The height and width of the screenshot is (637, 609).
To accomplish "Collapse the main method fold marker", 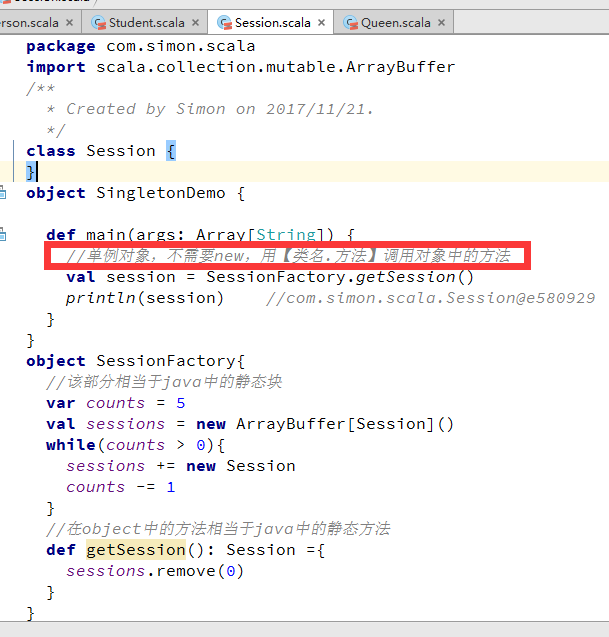I will pyautogui.click(x=2, y=235).
